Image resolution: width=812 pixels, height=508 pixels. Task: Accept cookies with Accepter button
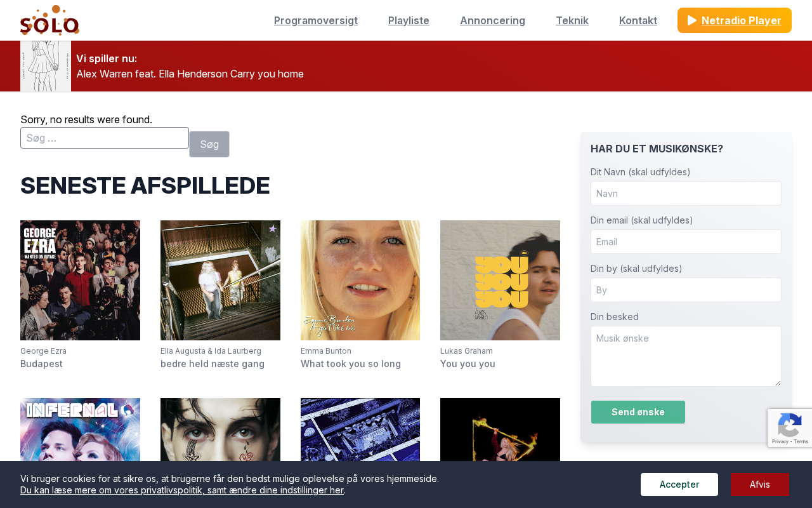(679, 485)
